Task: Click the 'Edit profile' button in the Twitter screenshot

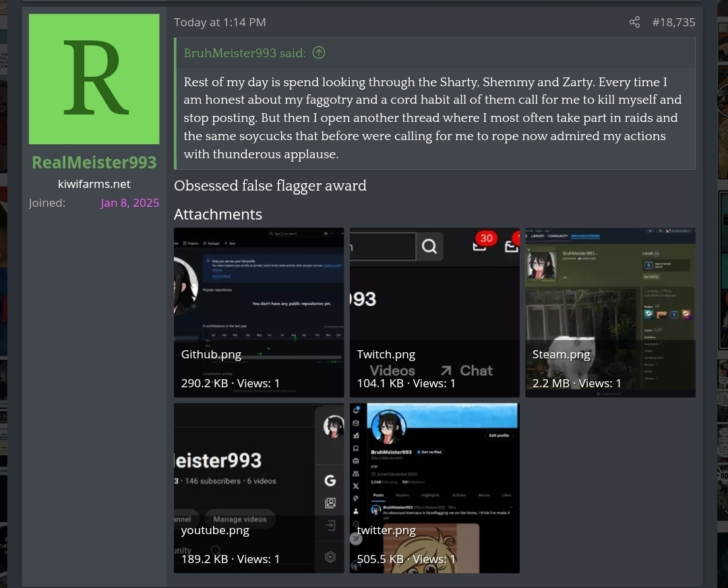Action: 498,435
